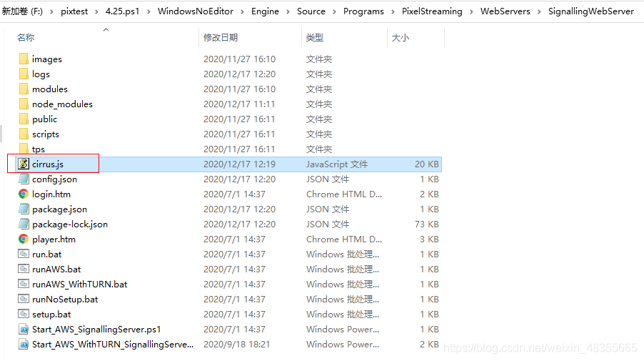The height and width of the screenshot is (361, 644).
Task: Expand the chevron after PixelStreaming
Action: 471,11
